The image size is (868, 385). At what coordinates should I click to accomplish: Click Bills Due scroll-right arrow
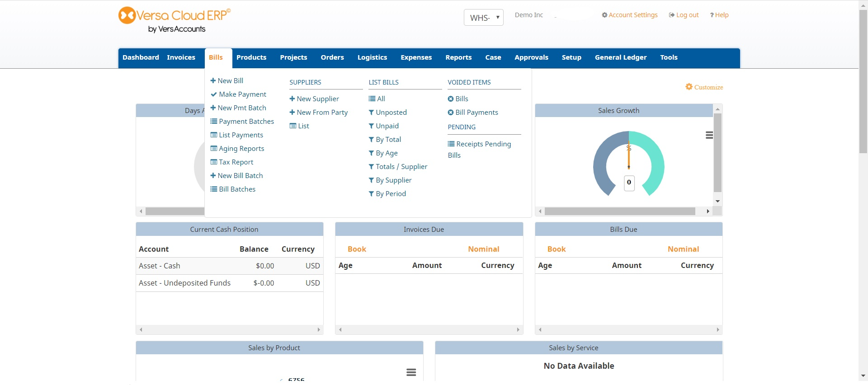click(x=718, y=329)
